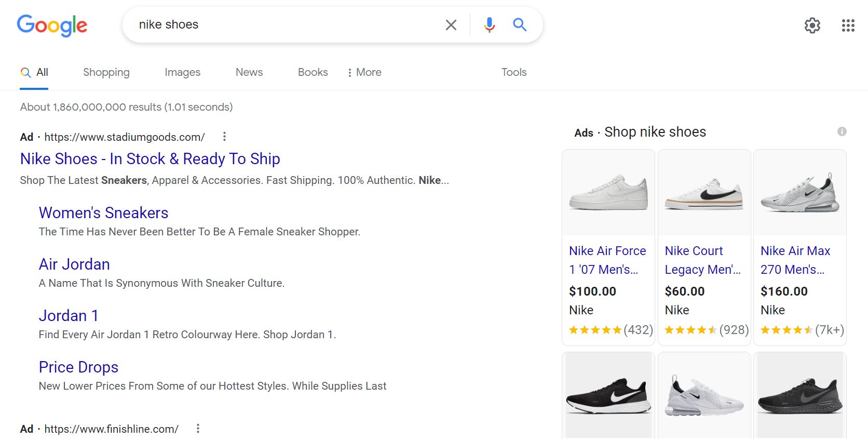The width and height of the screenshot is (868, 439).
Task: Open 'Nike Shoes - In Stock & Ready To Ship' link
Action: (150, 159)
